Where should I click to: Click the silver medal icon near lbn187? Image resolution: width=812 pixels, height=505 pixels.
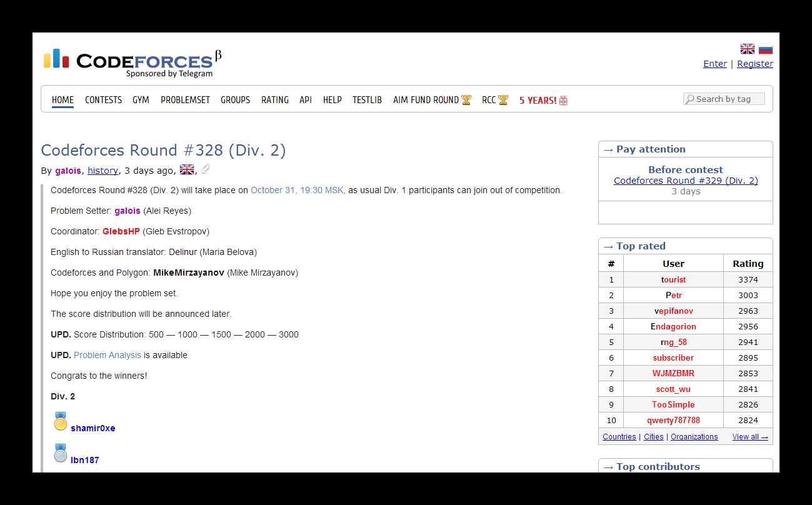click(60, 454)
